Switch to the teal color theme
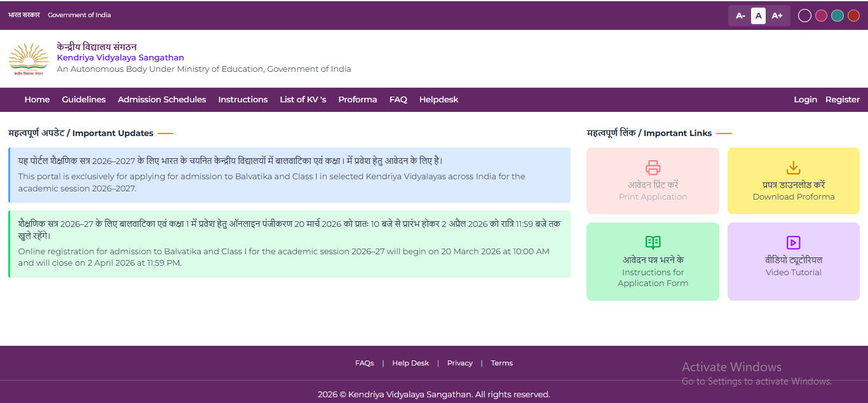Image resolution: width=868 pixels, height=403 pixels. tap(837, 15)
